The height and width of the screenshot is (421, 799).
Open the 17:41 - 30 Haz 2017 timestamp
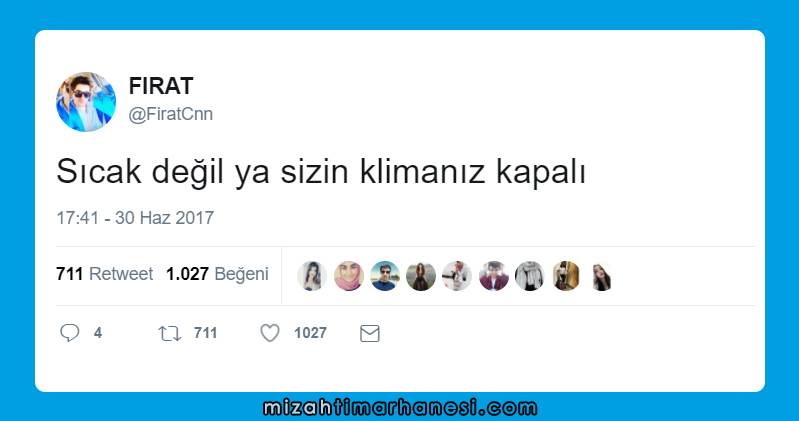(135, 218)
